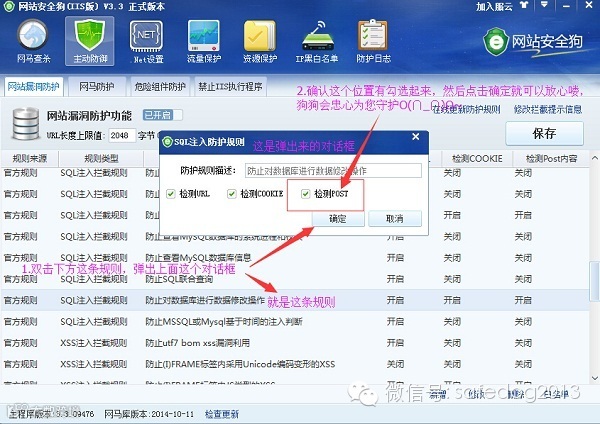Open the .Net设置 module
This screenshot has height=424, width=600.
pyautogui.click(x=147, y=41)
